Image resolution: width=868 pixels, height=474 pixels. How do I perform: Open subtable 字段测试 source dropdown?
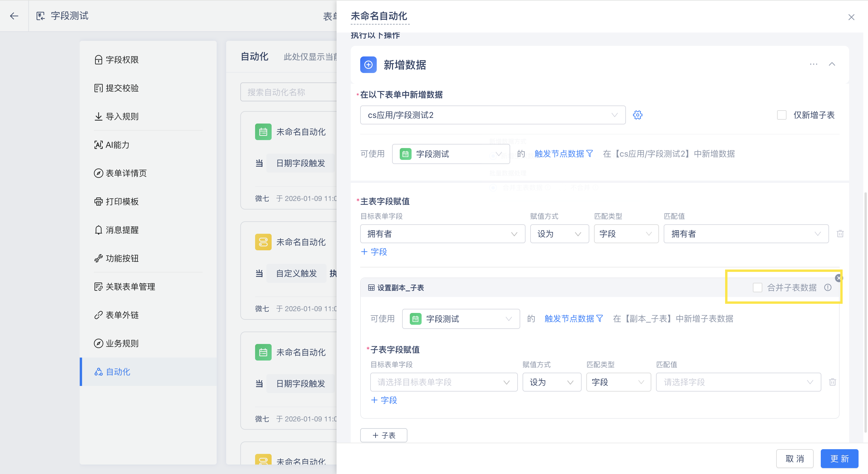click(461, 319)
